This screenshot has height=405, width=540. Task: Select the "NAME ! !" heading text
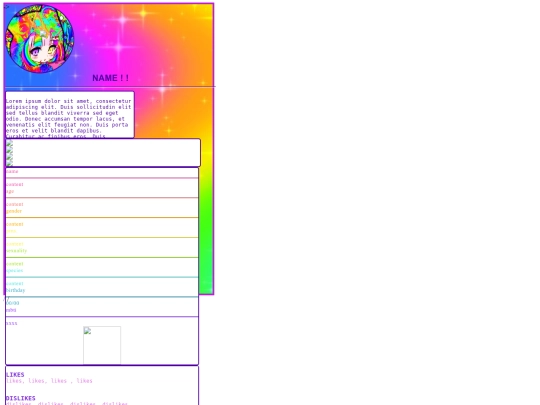pyautogui.click(x=110, y=78)
